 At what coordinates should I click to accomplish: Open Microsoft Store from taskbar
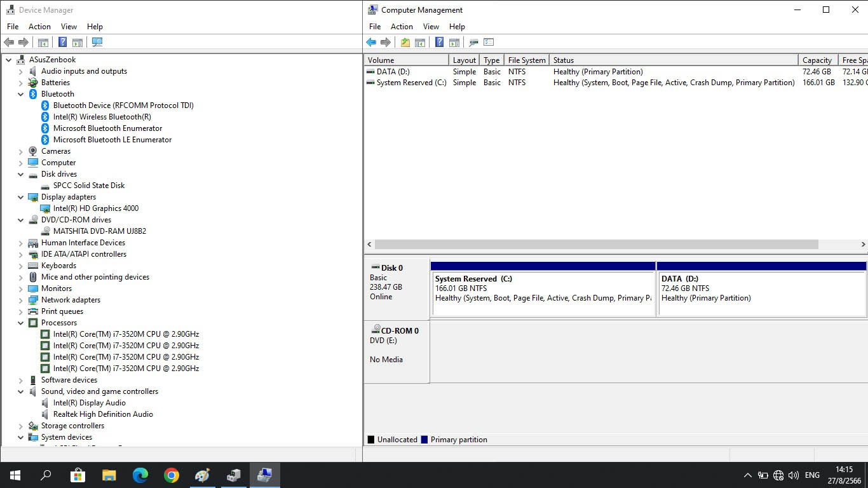click(78, 475)
